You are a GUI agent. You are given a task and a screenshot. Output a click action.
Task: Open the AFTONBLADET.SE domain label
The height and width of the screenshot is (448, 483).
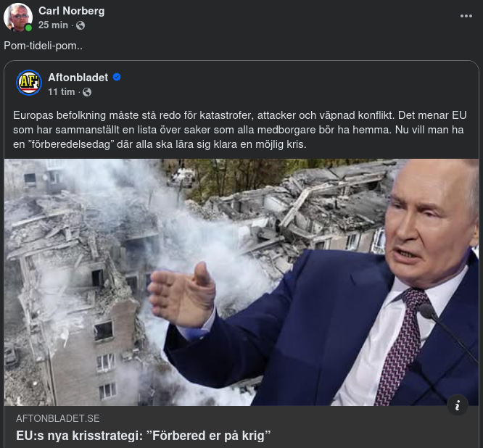pyautogui.click(x=57, y=418)
